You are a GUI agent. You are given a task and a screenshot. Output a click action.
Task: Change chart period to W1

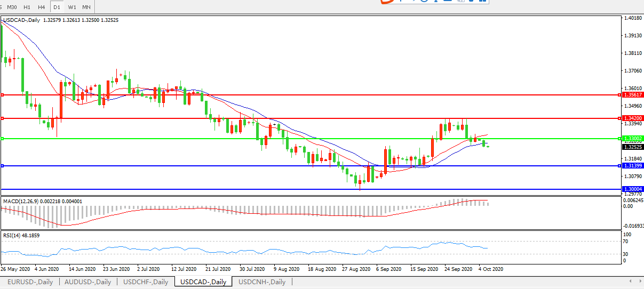[72, 7]
